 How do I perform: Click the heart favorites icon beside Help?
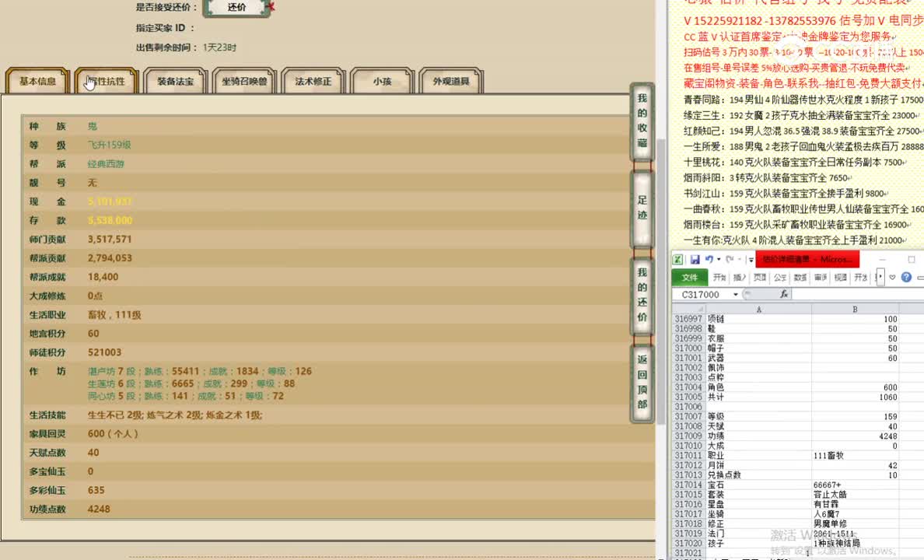pyautogui.click(x=892, y=277)
